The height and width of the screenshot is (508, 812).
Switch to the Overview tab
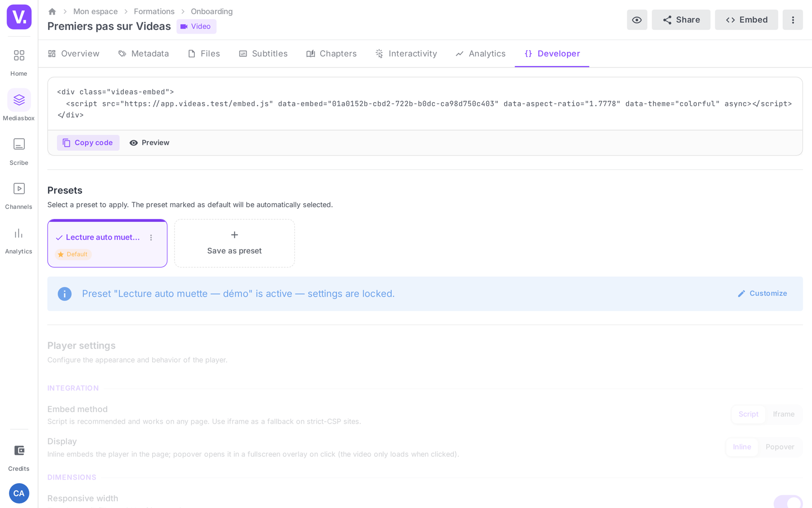tap(74, 53)
